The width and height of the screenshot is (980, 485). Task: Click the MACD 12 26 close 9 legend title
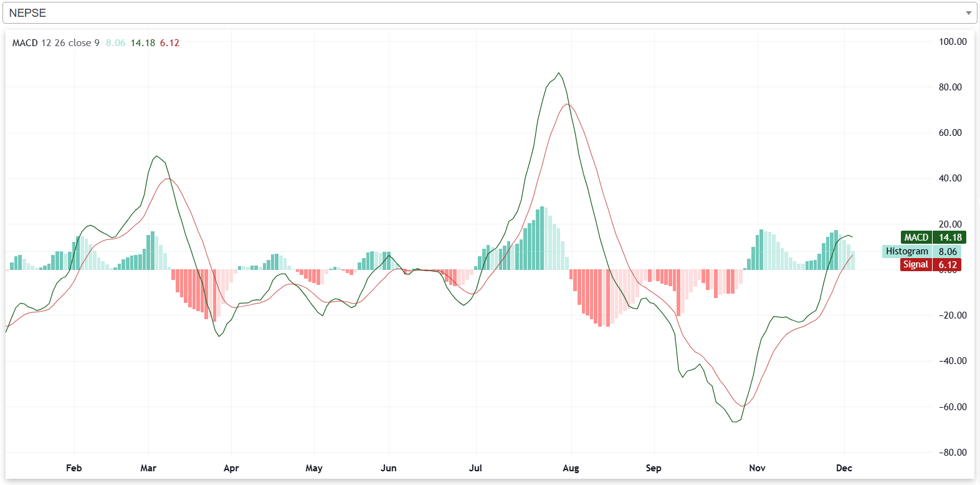[x=56, y=43]
